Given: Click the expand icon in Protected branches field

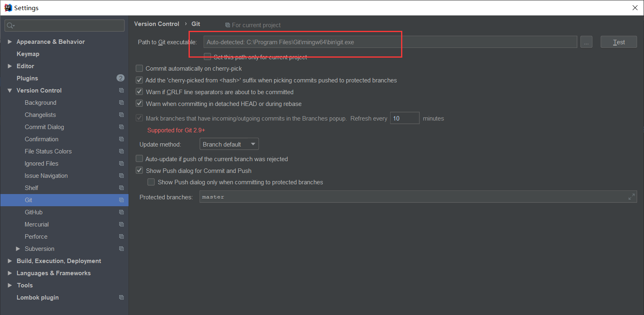Looking at the screenshot, I should (x=631, y=197).
